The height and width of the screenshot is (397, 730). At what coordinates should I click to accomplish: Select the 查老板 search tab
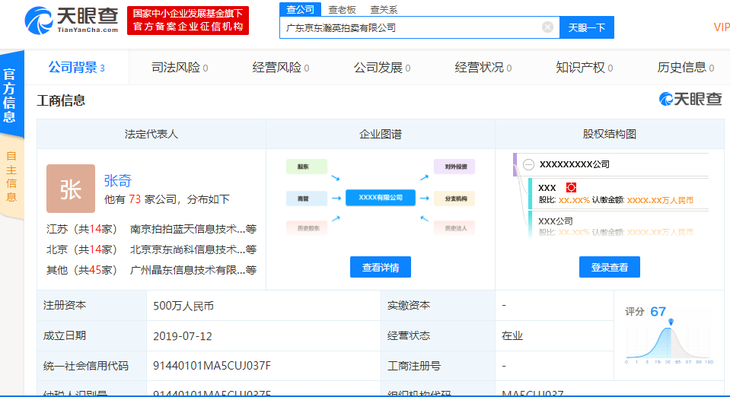342,9
